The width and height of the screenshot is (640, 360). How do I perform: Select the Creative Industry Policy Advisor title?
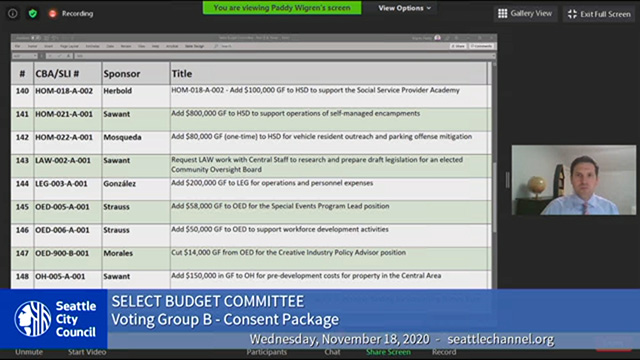(329, 259)
